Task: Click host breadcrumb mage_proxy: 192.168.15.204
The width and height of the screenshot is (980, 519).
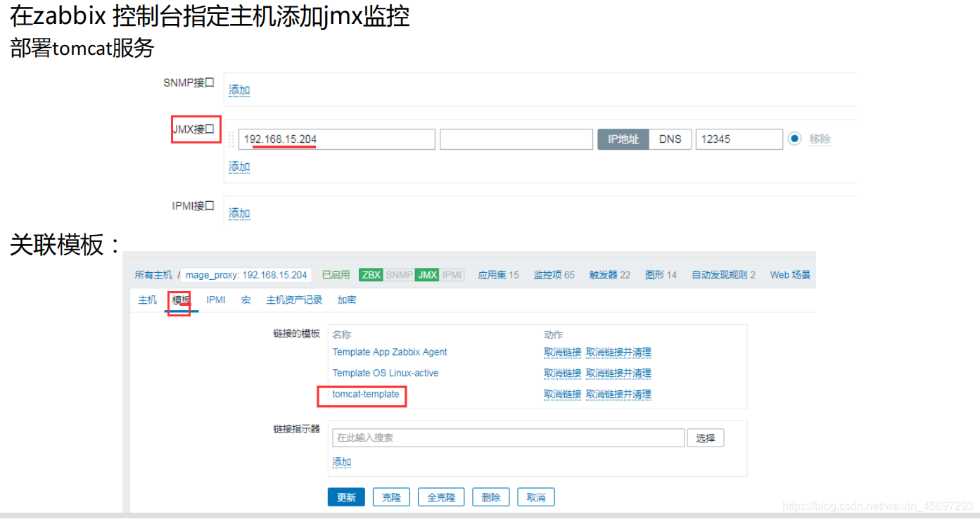Action: coord(246,275)
